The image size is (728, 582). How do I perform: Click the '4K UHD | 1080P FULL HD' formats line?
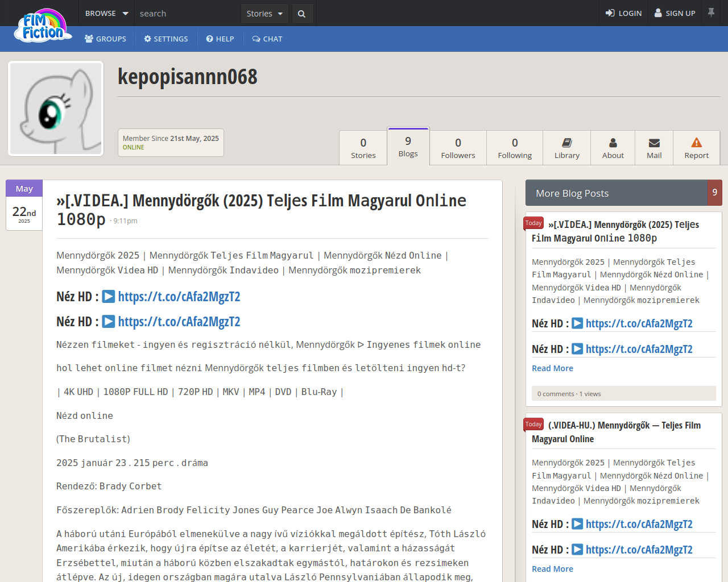pyautogui.click(x=200, y=392)
